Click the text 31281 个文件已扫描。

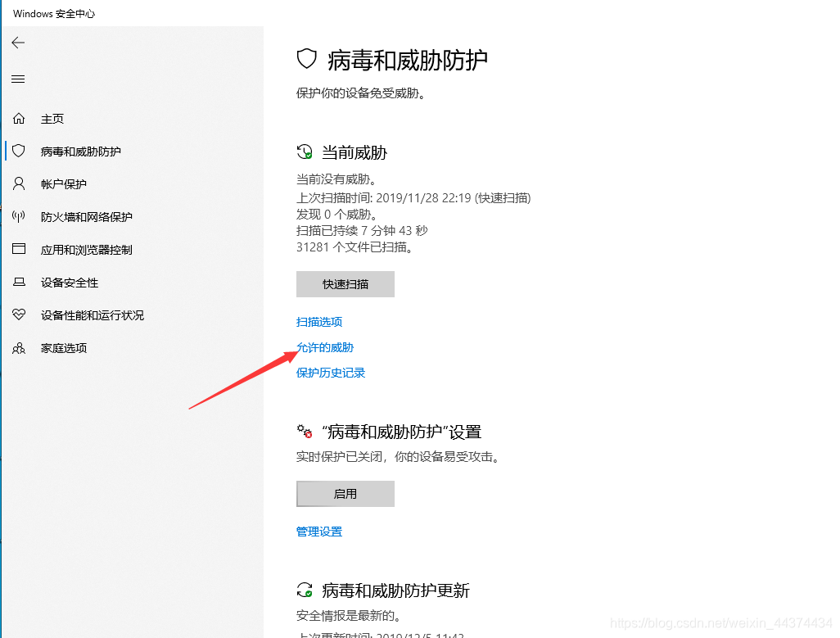(355, 247)
